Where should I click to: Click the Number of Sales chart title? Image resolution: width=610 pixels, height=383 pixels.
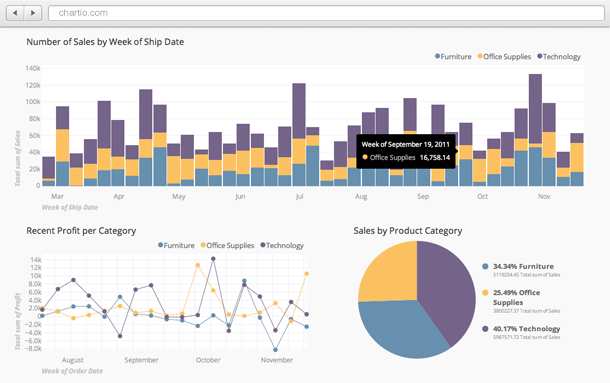105,42
